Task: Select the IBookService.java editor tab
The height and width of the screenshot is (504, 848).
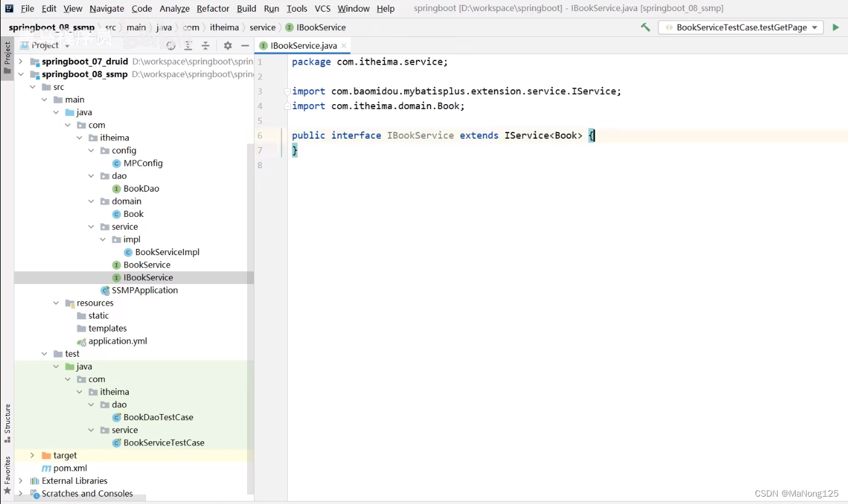Action: click(303, 46)
